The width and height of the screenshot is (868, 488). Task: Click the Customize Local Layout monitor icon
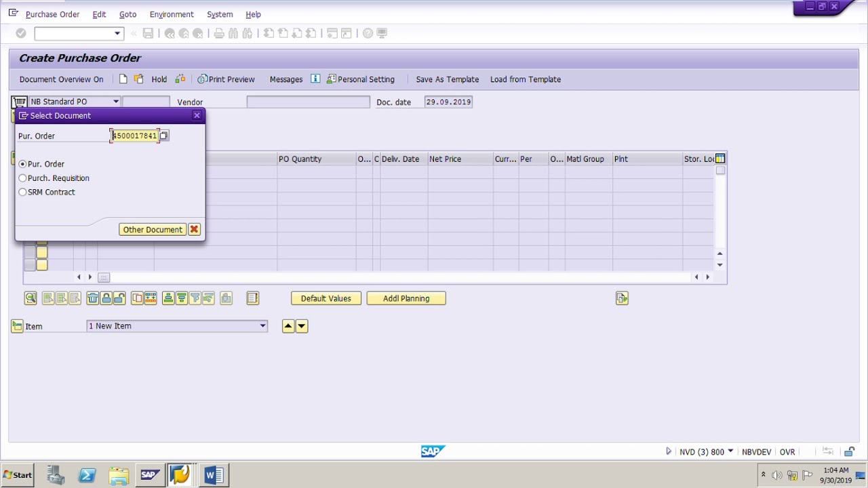(x=382, y=33)
